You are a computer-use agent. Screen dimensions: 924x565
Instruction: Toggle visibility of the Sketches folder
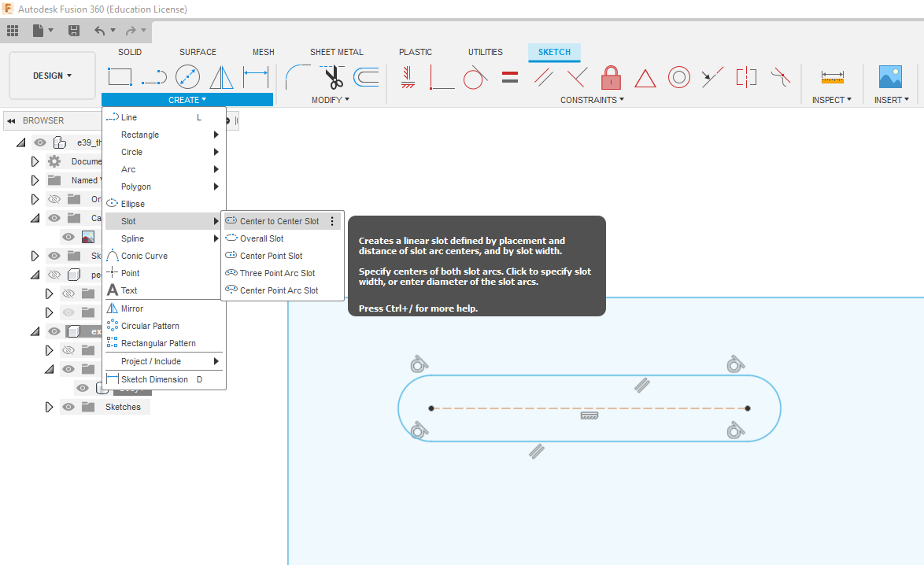coord(68,407)
